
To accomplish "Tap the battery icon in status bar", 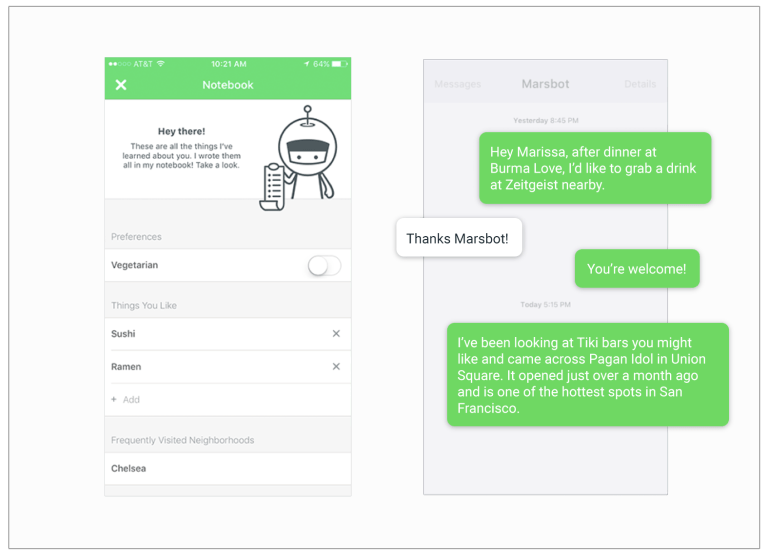I will pos(340,64).
